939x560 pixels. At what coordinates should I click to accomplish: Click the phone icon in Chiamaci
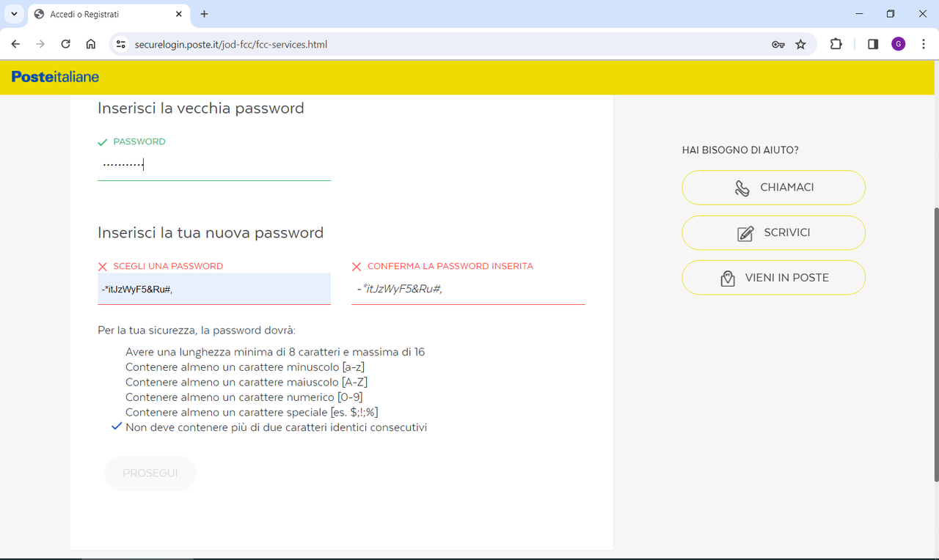click(x=742, y=188)
